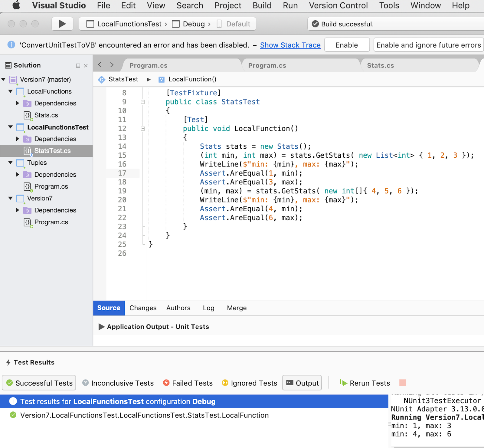Switch to the Authors view tab
The width and height of the screenshot is (484, 448).
(x=178, y=308)
